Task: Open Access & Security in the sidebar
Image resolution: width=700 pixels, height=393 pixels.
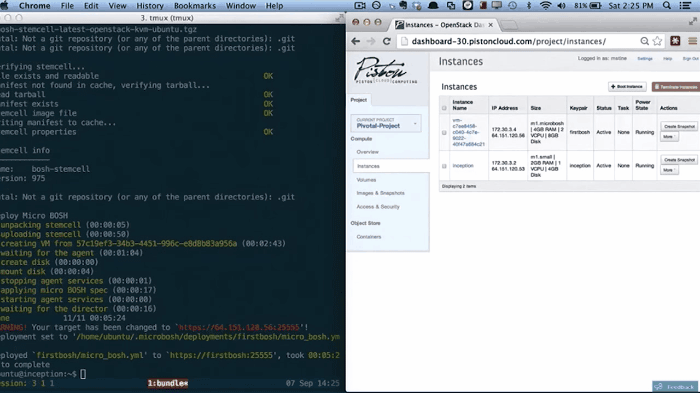Action: [x=378, y=207]
